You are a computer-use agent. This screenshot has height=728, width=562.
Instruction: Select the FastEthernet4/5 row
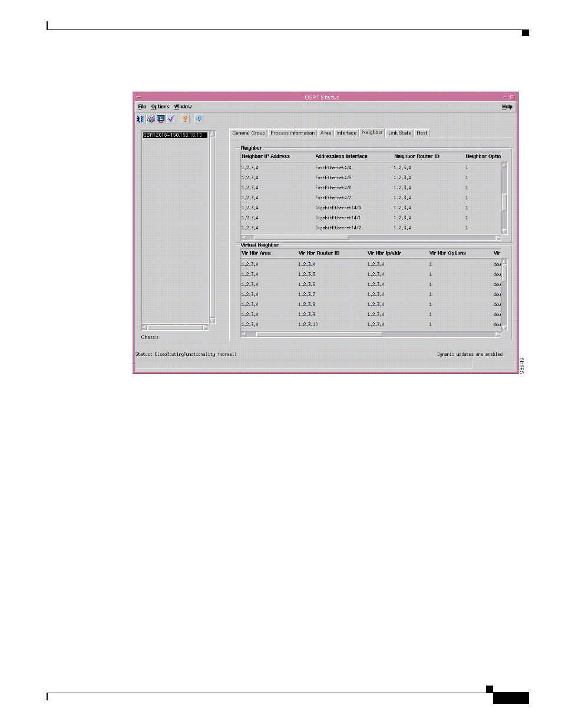pos(371,177)
